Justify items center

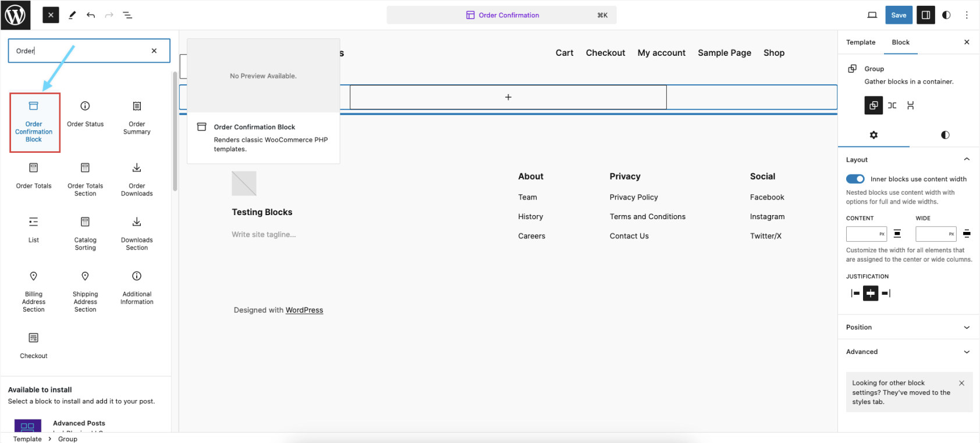click(871, 293)
